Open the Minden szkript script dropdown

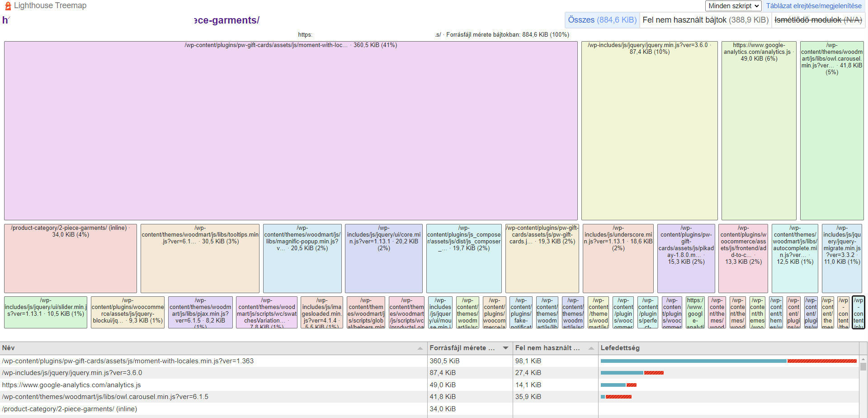tap(733, 6)
